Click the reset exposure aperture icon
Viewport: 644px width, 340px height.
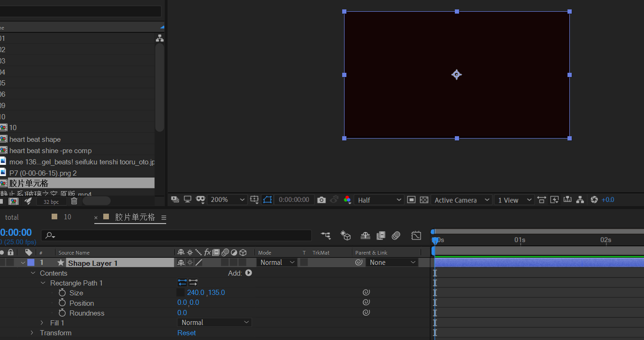point(594,200)
